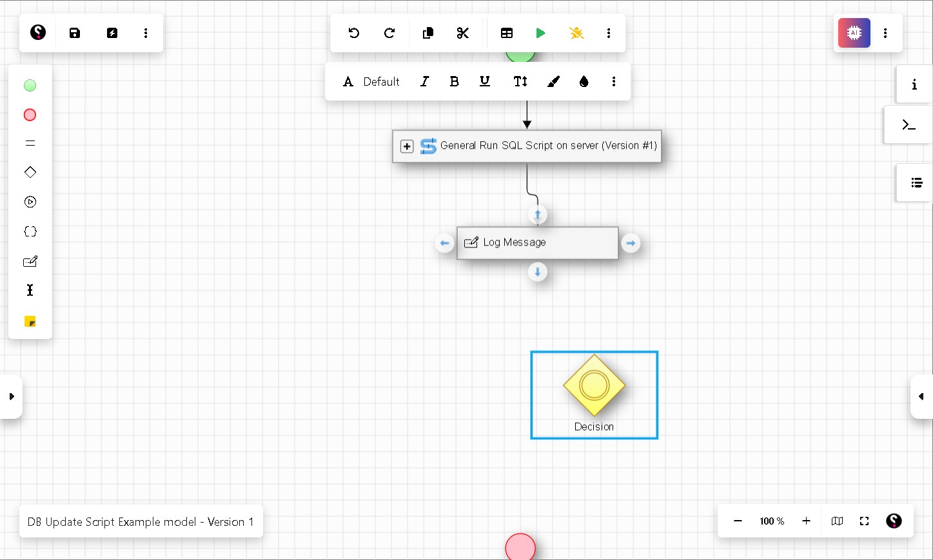This screenshot has height=560, width=933.
Task: Toggle bold text formatting
Action: pos(455,81)
